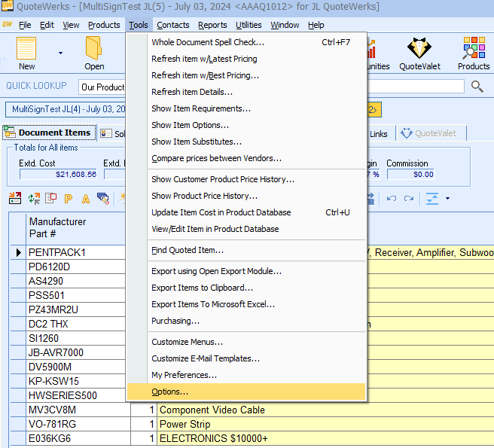Click Options at the bottom of Tools menu

(x=246, y=392)
